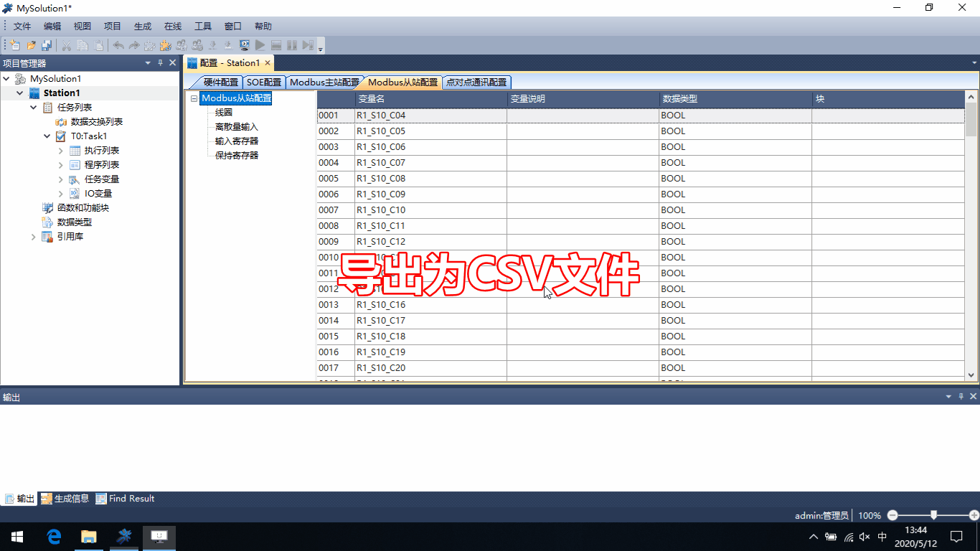
Task: Switch to the 生成信息 output tab
Action: 65,499
